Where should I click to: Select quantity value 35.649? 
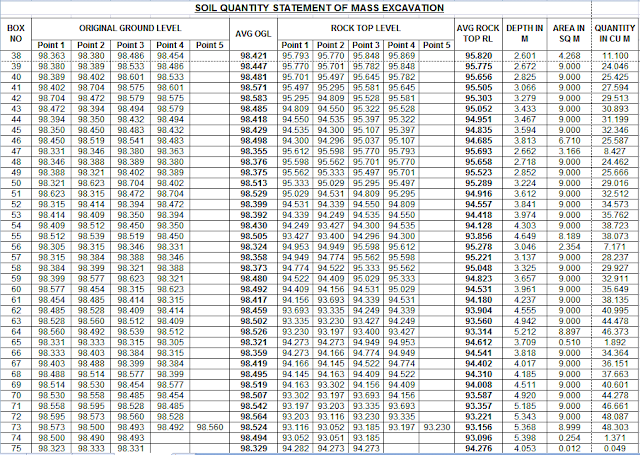coord(615,289)
